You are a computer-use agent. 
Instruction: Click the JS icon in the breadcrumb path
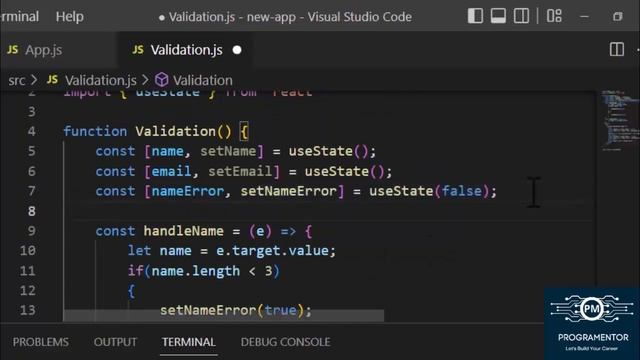(x=52, y=80)
